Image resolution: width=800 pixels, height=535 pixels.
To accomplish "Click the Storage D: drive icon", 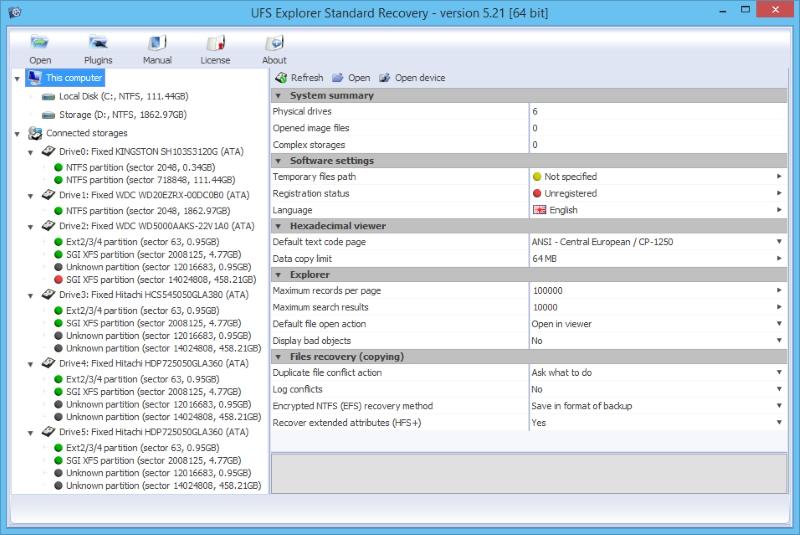I will click(x=49, y=115).
